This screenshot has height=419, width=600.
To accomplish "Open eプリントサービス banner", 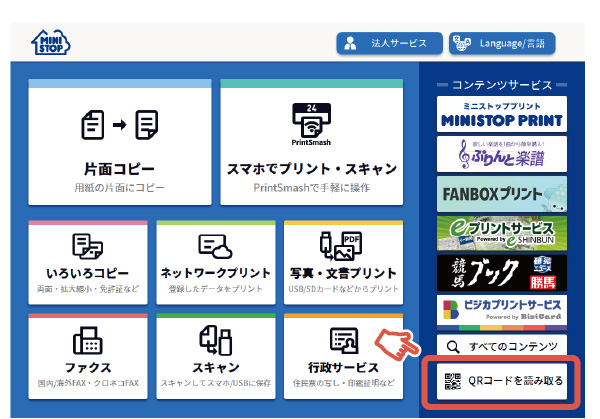I will [502, 233].
